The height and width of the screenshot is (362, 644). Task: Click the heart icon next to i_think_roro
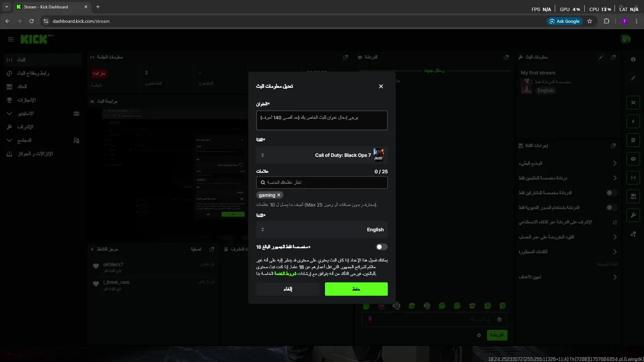(x=96, y=284)
